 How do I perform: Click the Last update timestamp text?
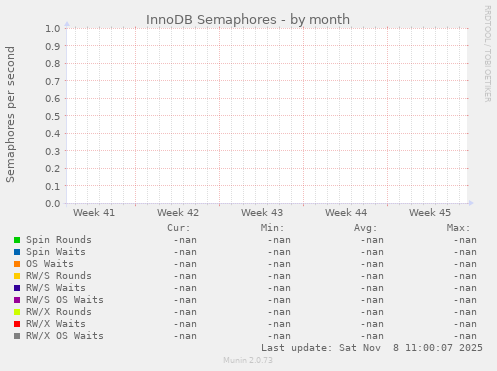(x=372, y=348)
